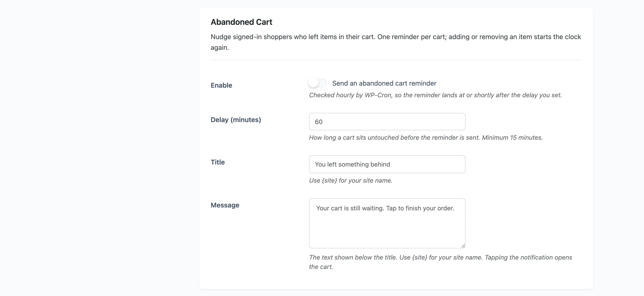Viewport: 644px width, 296px height.
Task: Enable the abandoned cart reminder switch
Action: [318, 83]
